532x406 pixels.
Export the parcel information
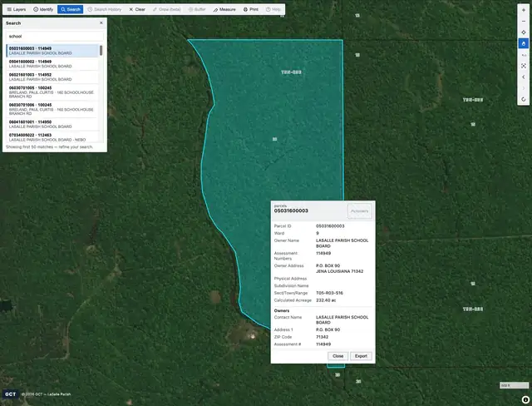361,356
